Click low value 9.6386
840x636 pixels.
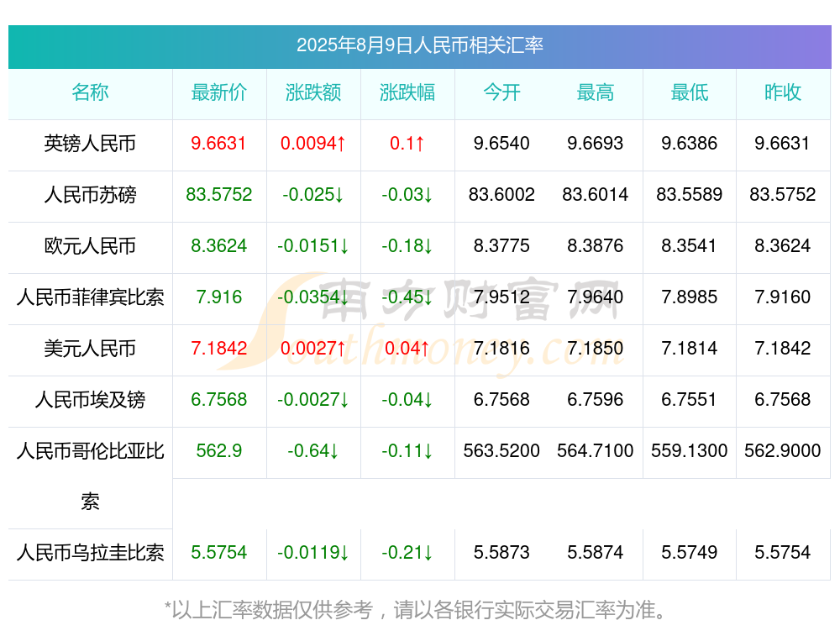click(690, 144)
